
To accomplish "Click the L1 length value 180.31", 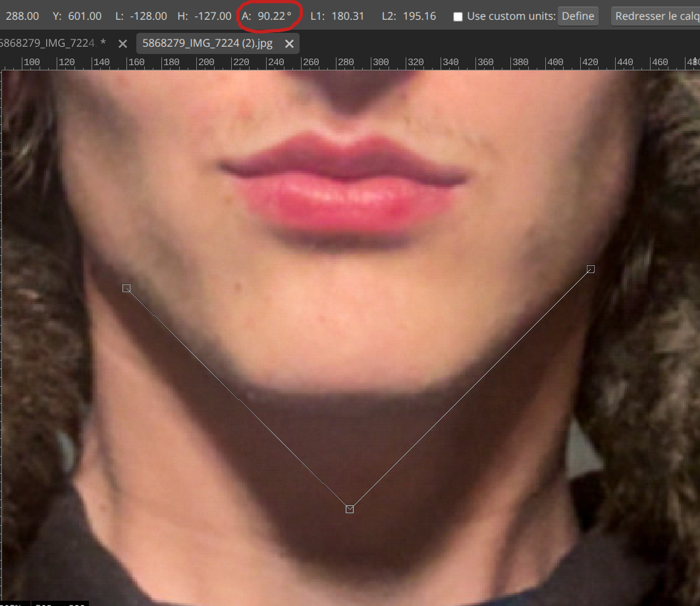I will click(x=348, y=16).
